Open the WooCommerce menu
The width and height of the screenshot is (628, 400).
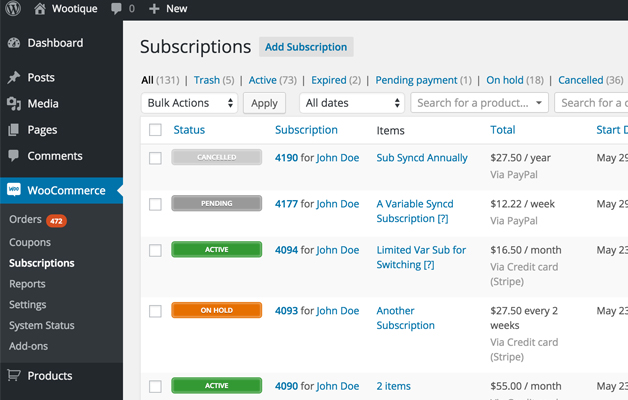61,190
